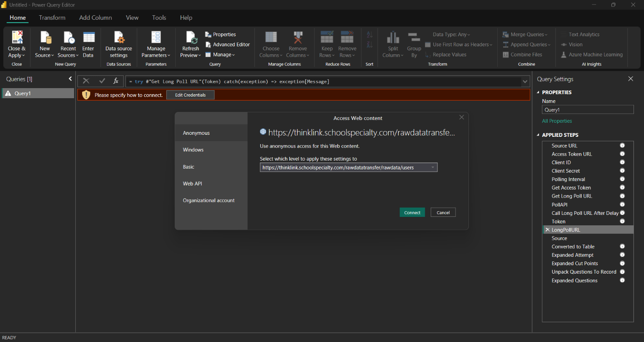Switch to the Add Column tab

click(x=95, y=18)
